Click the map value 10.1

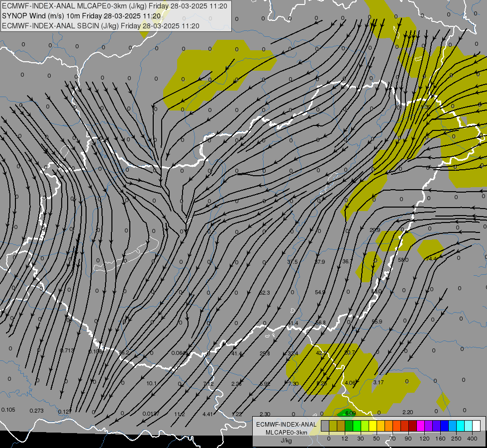click(x=151, y=383)
